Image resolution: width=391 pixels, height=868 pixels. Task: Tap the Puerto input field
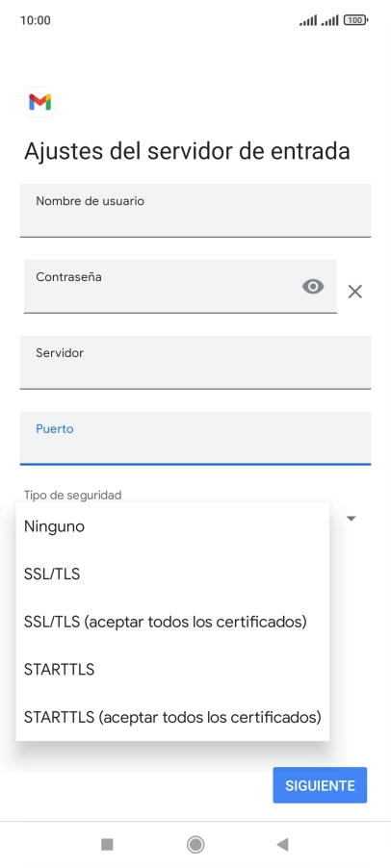(x=195, y=438)
